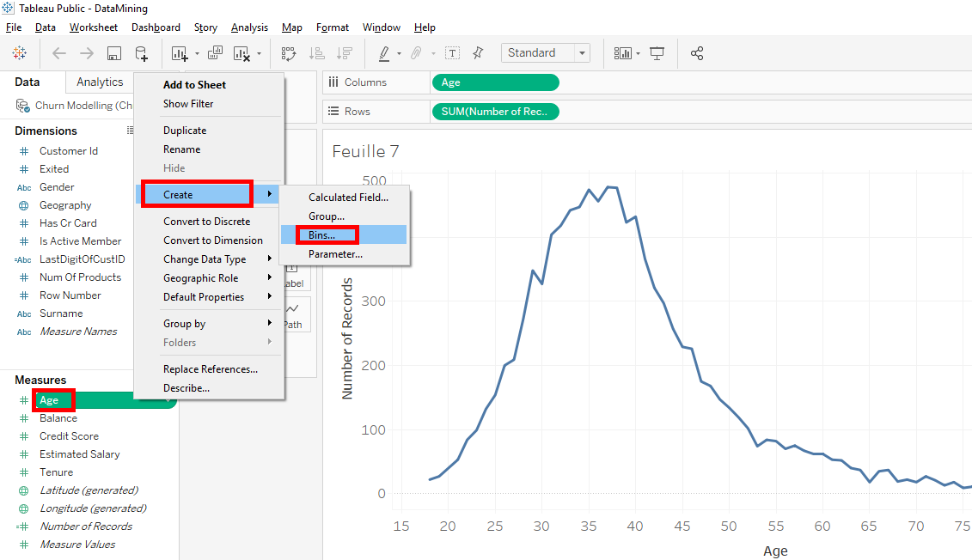This screenshot has height=560, width=972.
Task: Sort the data ascending with toolbar icon
Action: (317, 52)
